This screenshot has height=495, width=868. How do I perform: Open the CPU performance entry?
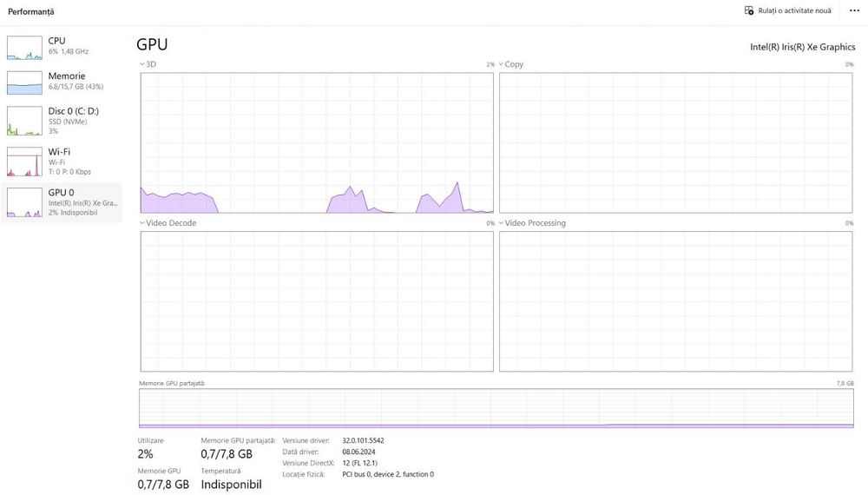pos(61,47)
